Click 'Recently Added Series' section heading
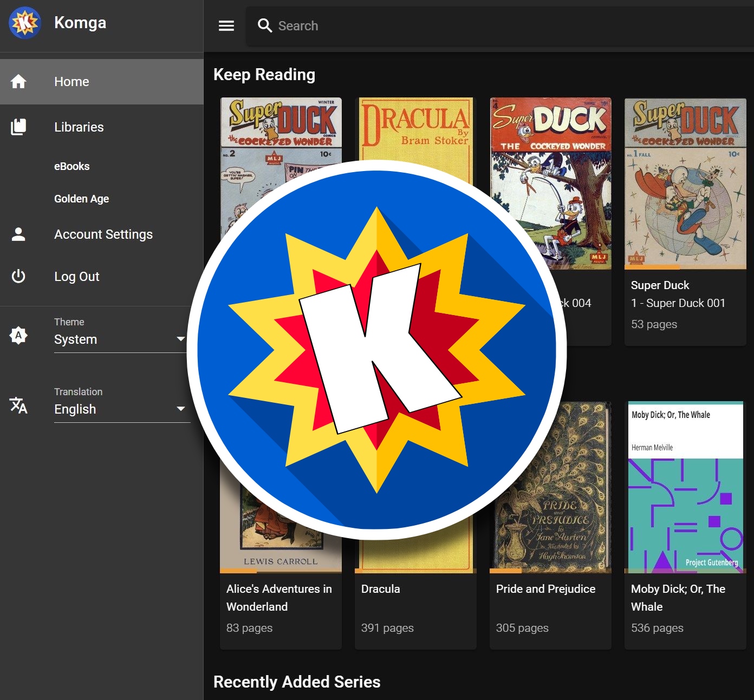The height and width of the screenshot is (700, 754). pos(297,682)
